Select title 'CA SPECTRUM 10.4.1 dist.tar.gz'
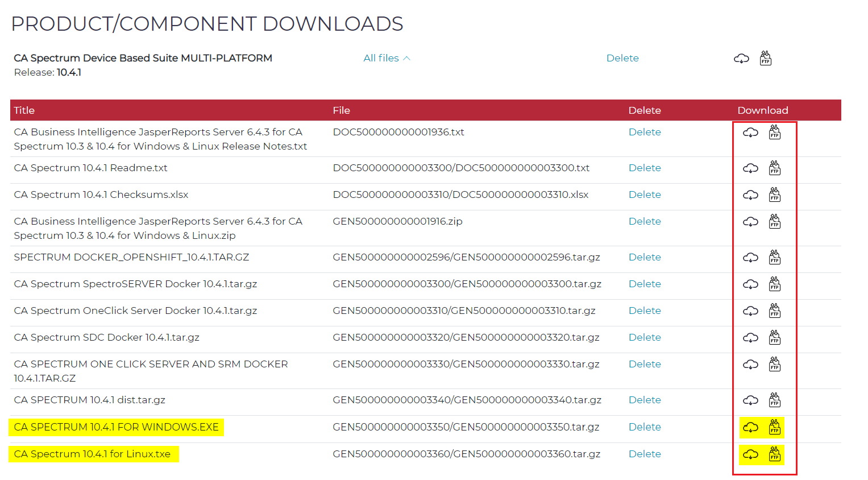The image size is (868, 480). point(90,400)
